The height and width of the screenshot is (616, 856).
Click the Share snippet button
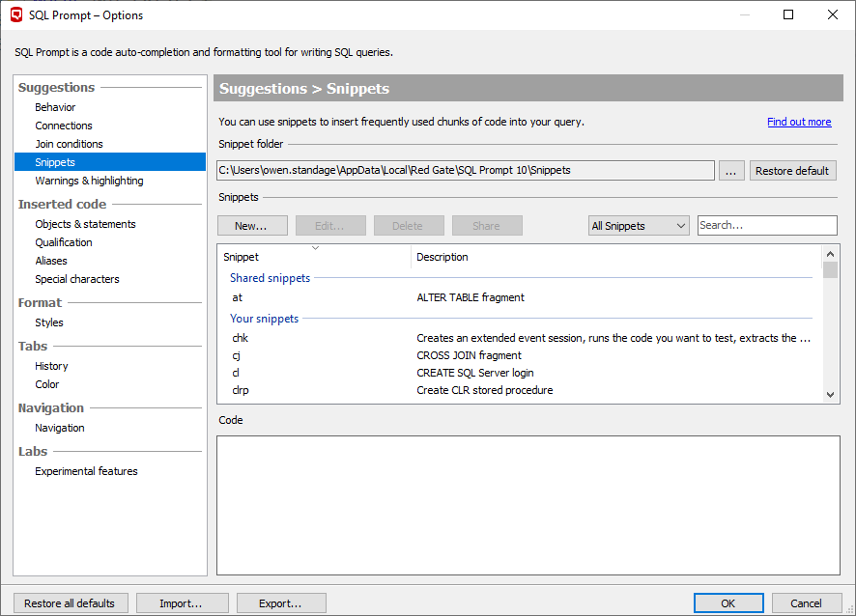(x=486, y=226)
